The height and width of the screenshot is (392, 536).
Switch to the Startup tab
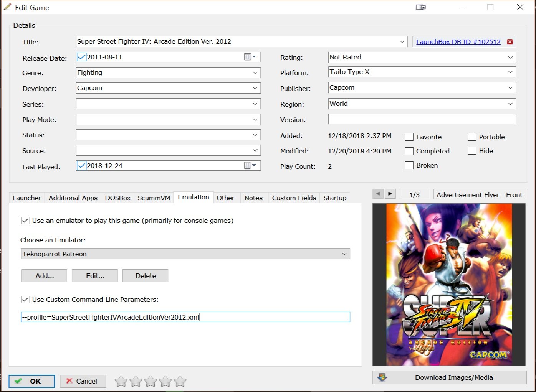335,198
